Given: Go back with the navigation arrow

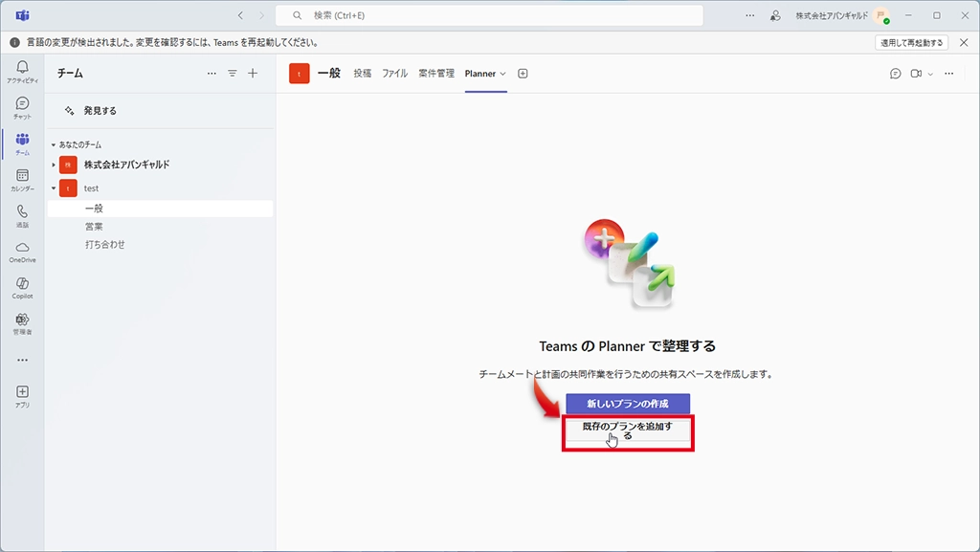Looking at the screenshot, I should [240, 15].
